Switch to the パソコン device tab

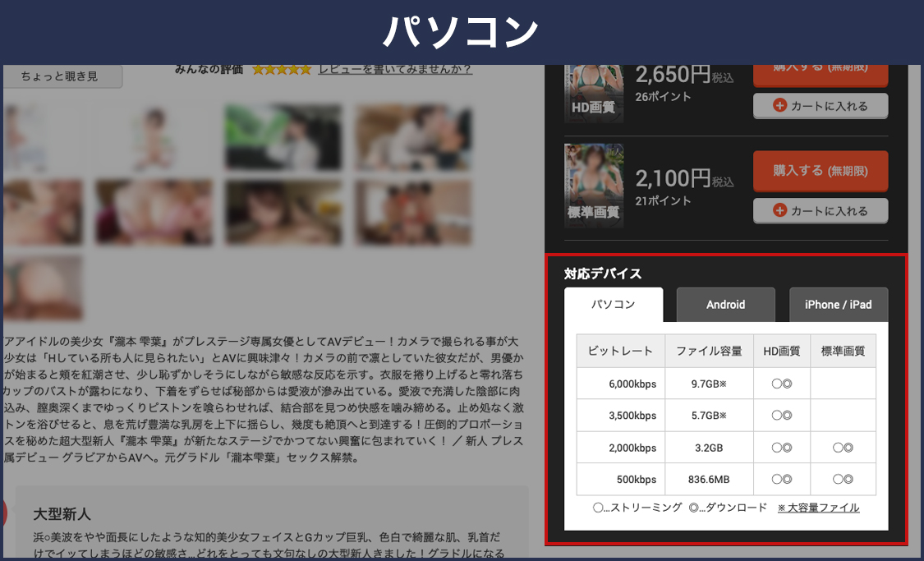(x=614, y=305)
